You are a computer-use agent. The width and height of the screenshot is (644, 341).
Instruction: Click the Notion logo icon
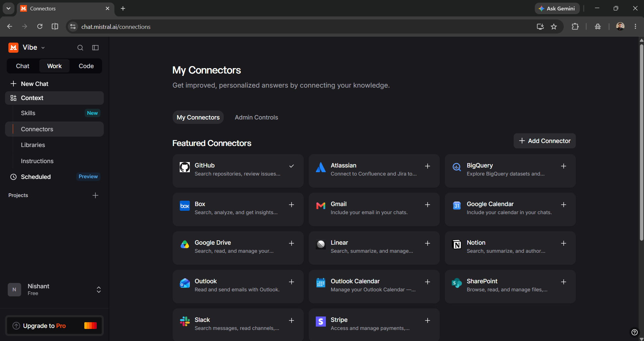tap(457, 244)
